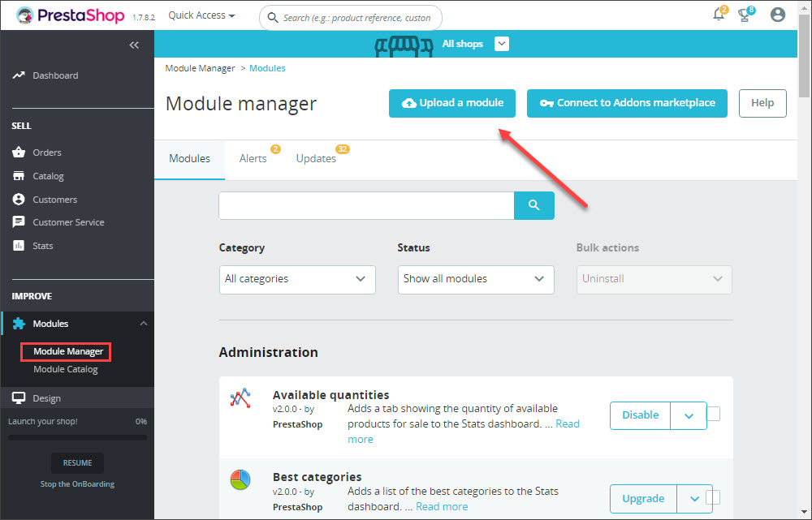Click the Module Manager breadcrumb text

pos(200,68)
